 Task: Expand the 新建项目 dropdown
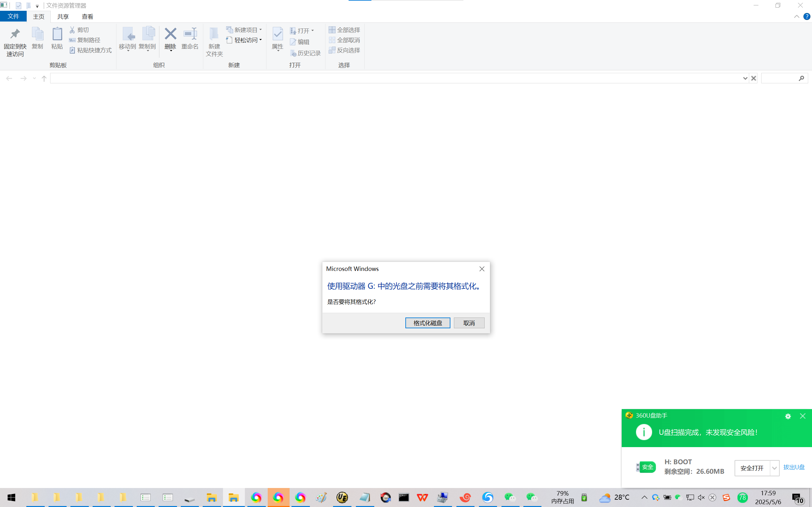click(261, 30)
